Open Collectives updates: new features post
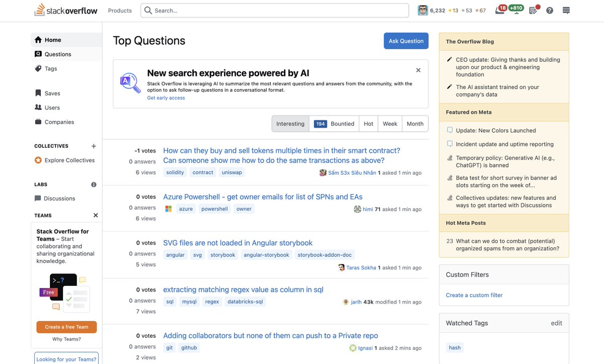The width and height of the screenshot is (604, 364). click(x=506, y=201)
